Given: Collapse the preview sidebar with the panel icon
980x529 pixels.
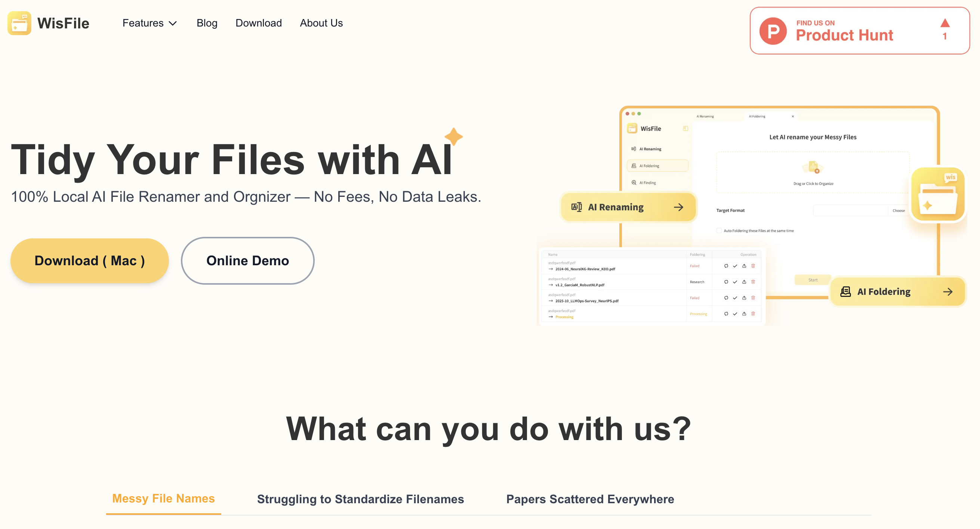Looking at the screenshot, I should [x=685, y=129].
